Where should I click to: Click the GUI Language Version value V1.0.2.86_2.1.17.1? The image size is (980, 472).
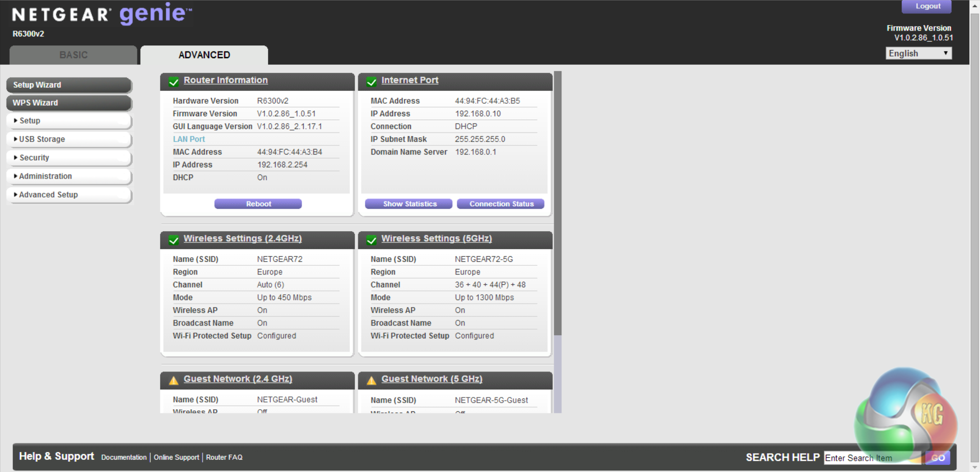click(289, 127)
